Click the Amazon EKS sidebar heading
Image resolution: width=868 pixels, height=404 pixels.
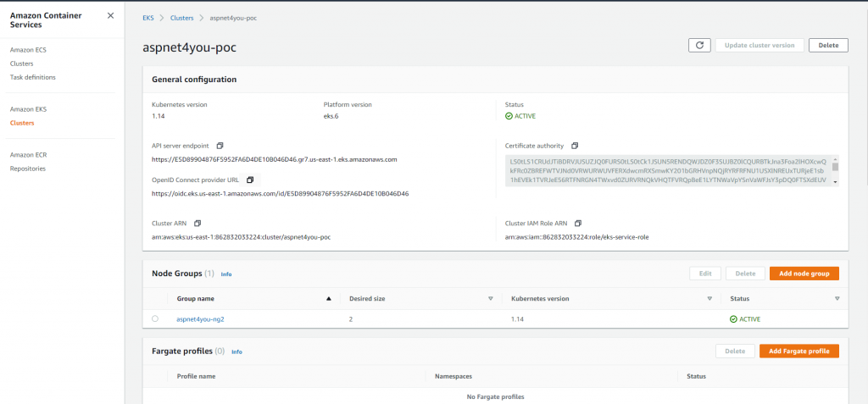[28, 109]
